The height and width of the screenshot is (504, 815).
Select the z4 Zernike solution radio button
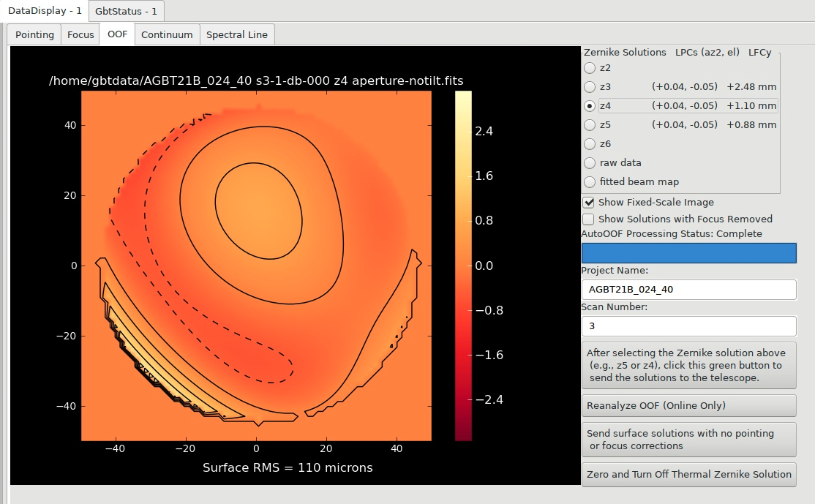[x=590, y=106]
